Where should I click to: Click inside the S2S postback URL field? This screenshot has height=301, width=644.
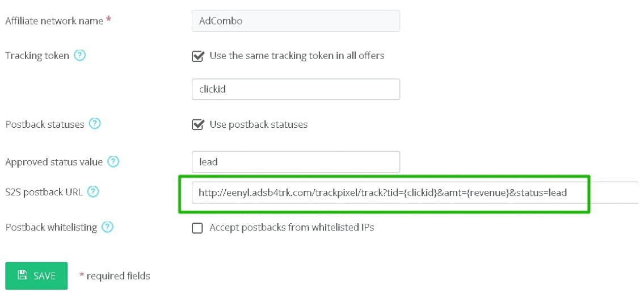pos(415,193)
